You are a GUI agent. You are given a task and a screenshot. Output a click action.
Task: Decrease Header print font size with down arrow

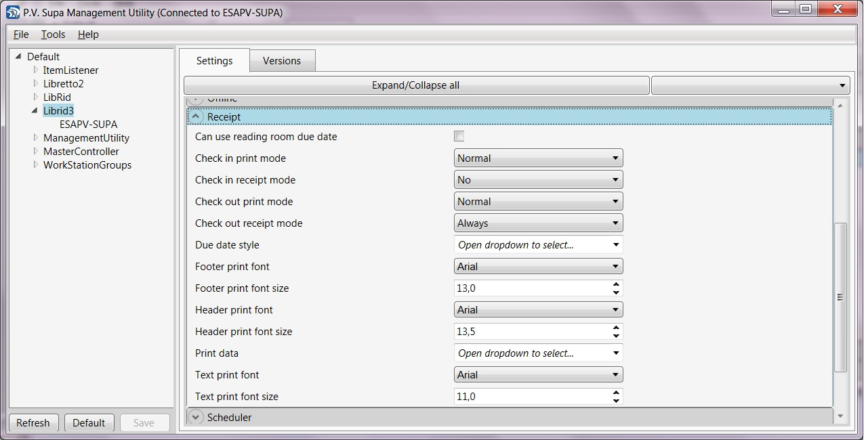click(615, 336)
